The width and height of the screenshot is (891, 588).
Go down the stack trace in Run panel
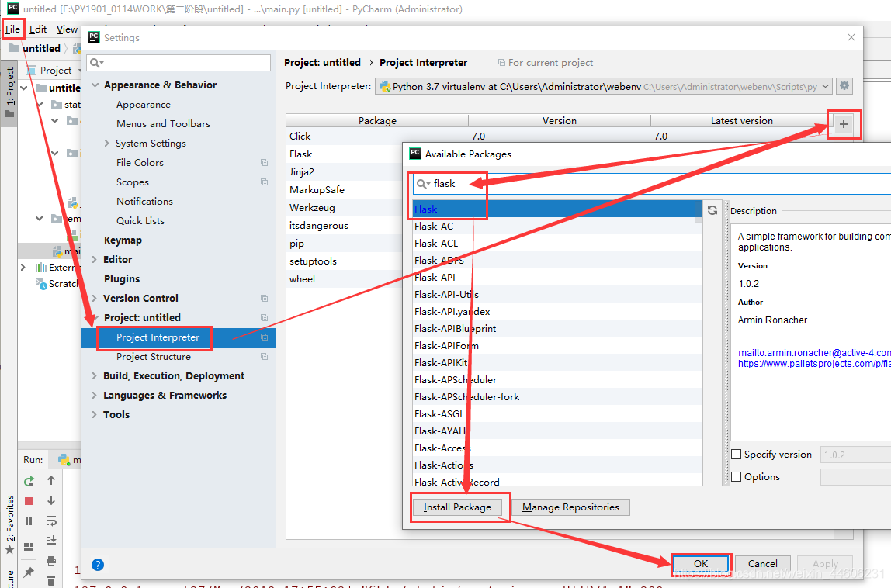pyautogui.click(x=51, y=500)
